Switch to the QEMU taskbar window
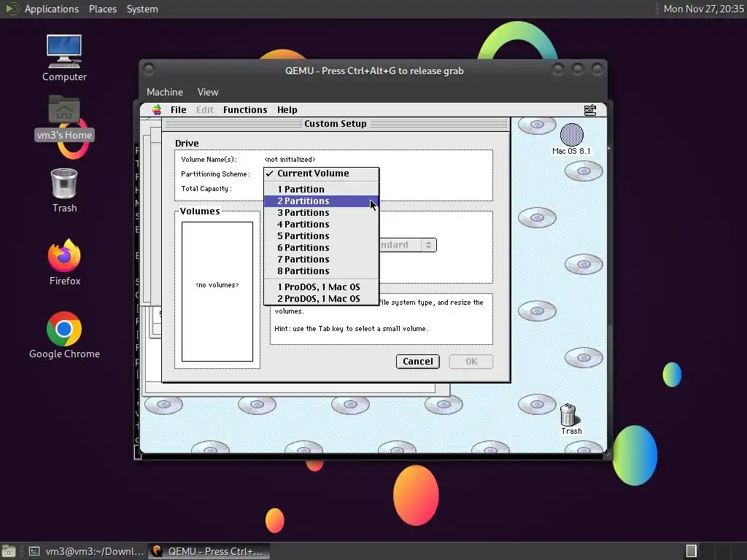This screenshot has width=747, height=560. coord(209,551)
